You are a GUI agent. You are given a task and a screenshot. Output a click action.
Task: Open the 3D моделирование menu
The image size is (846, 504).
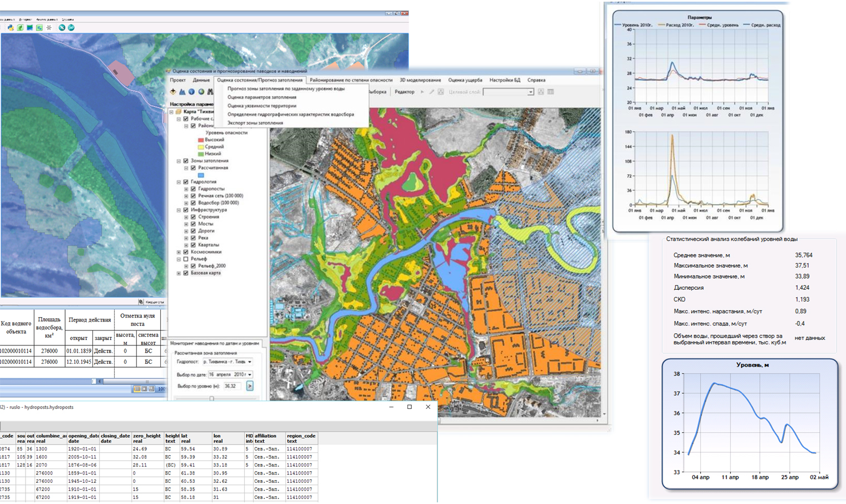[420, 80]
